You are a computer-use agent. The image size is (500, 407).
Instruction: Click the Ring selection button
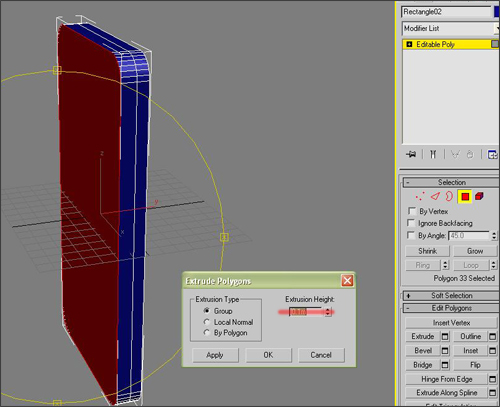coord(423,265)
